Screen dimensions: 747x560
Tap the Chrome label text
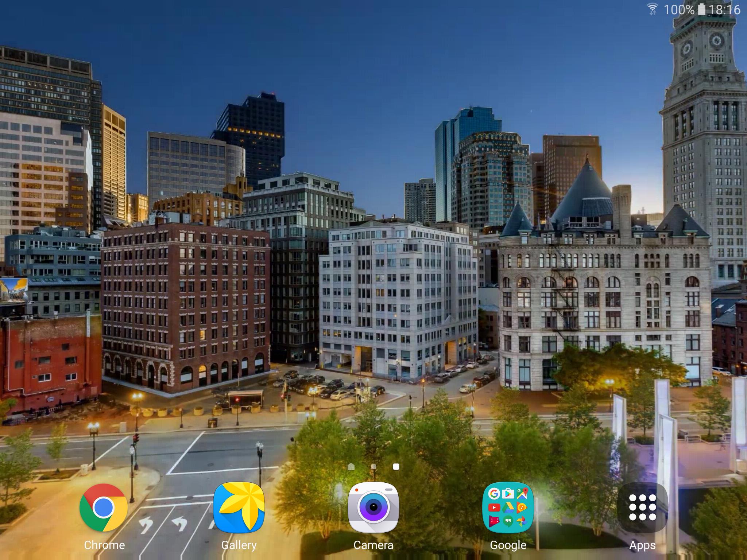[x=104, y=545]
